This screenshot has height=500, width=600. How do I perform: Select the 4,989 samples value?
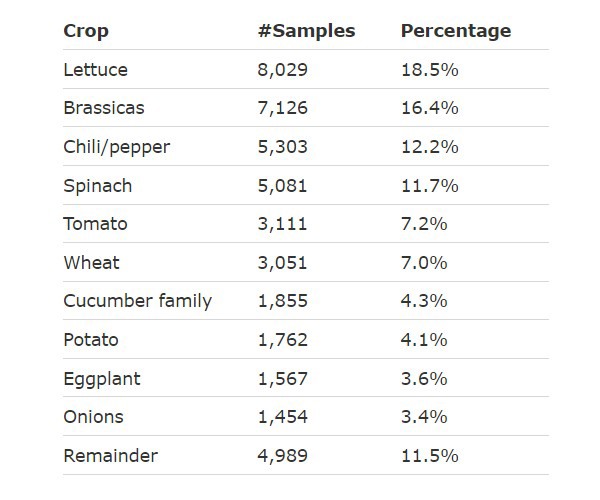282,456
